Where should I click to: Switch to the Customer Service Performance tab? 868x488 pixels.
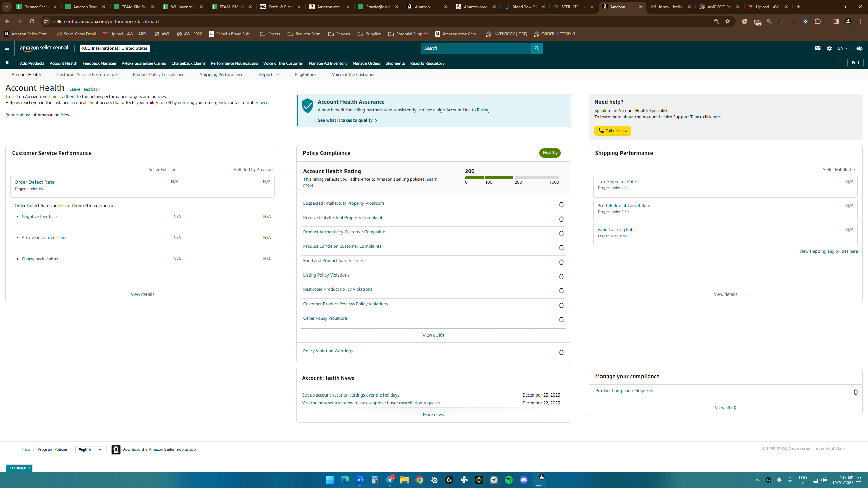tap(87, 75)
